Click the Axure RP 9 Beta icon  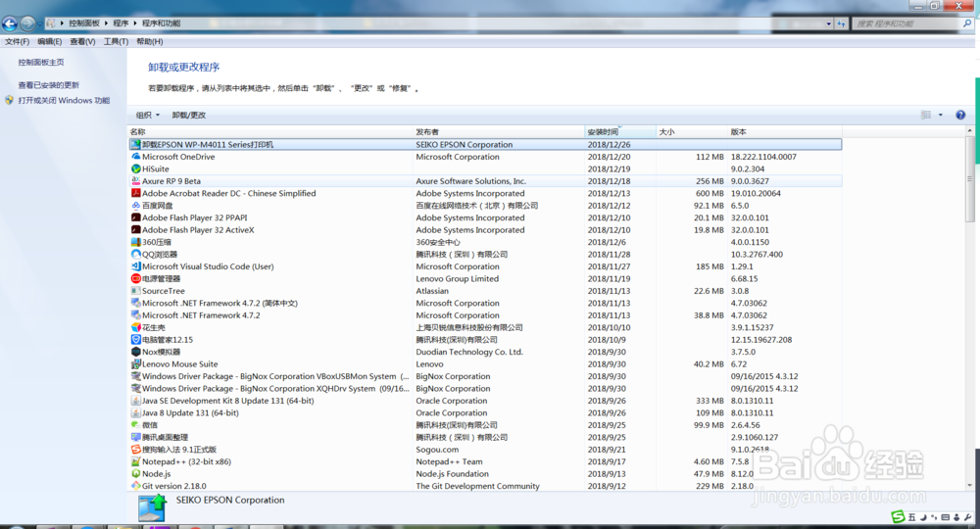pos(135,181)
